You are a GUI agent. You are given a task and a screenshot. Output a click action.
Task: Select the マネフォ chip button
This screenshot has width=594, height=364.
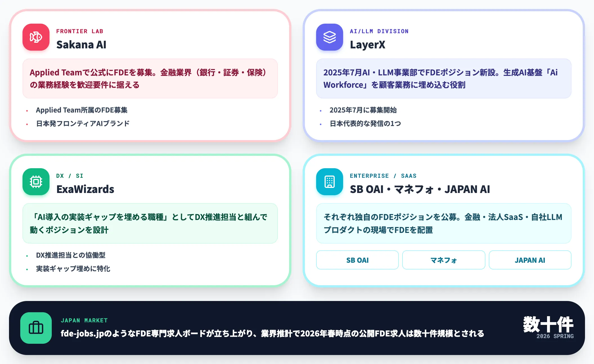444,260
